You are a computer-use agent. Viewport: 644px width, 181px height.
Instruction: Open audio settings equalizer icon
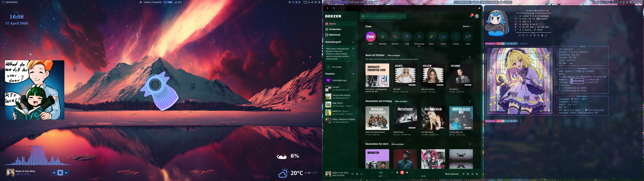477,174
